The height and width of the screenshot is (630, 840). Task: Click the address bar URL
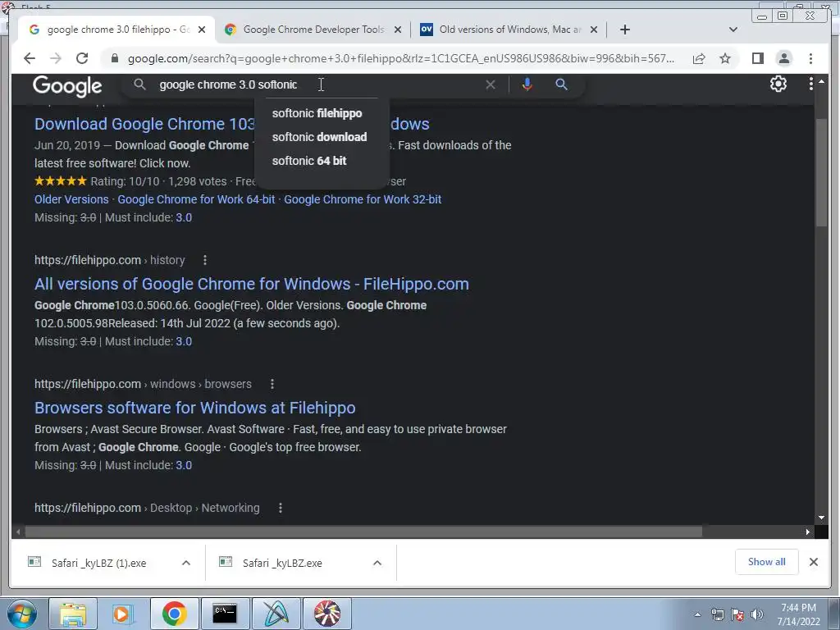pyautogui.click(x=400, y=58)
